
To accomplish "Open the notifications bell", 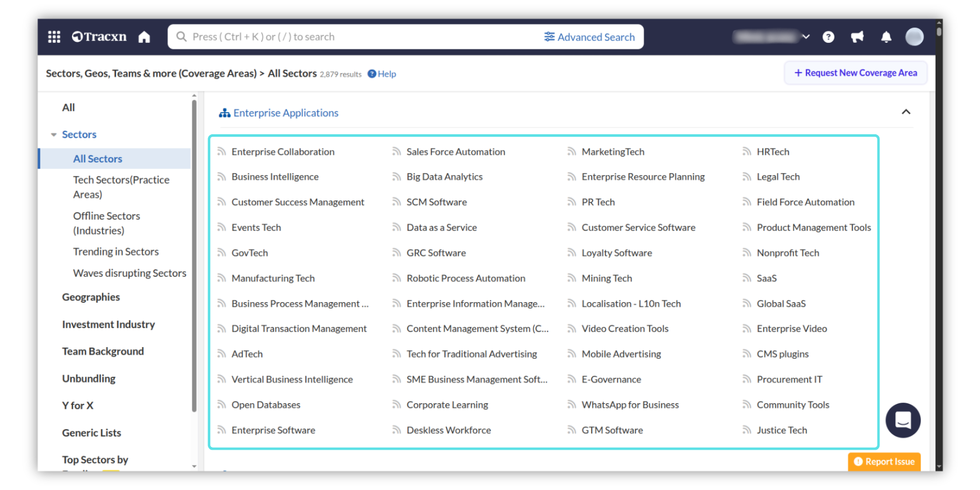I will (x=886, y=37).
